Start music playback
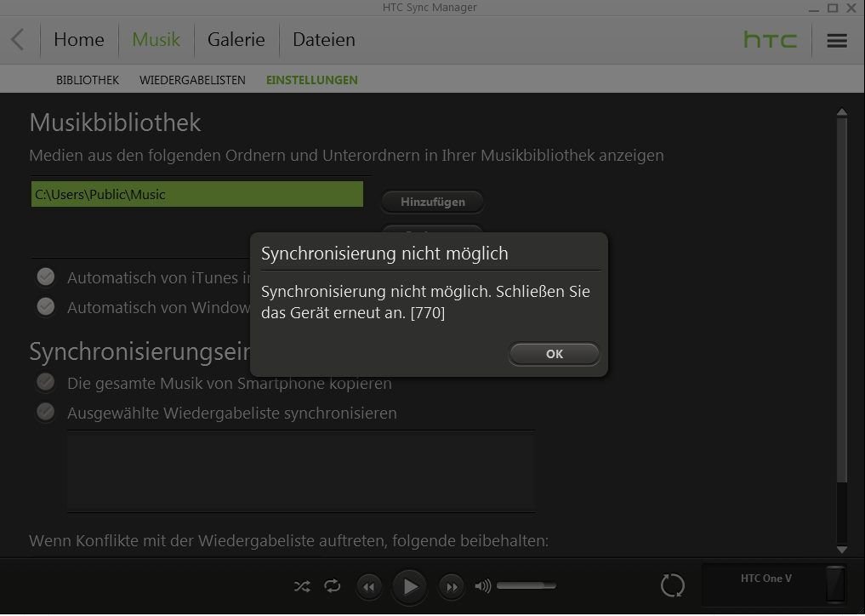The image size is (865, 616). coord(410,587)
